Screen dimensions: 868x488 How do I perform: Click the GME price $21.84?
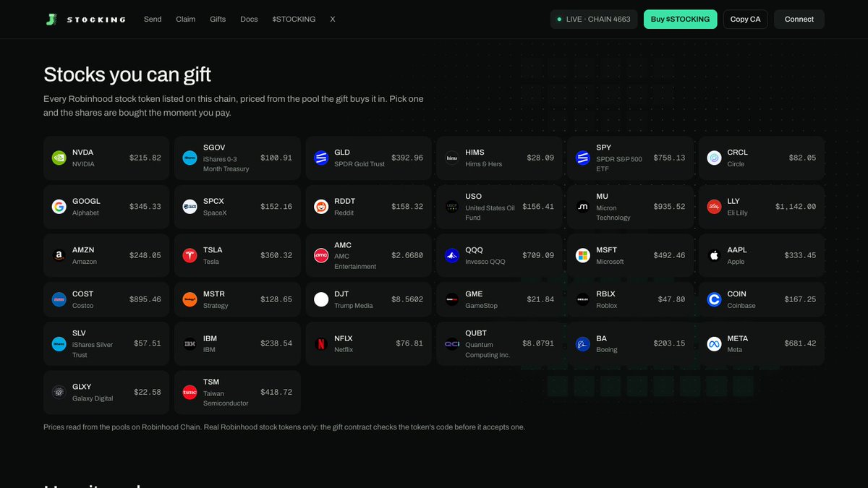coord(540,299)
